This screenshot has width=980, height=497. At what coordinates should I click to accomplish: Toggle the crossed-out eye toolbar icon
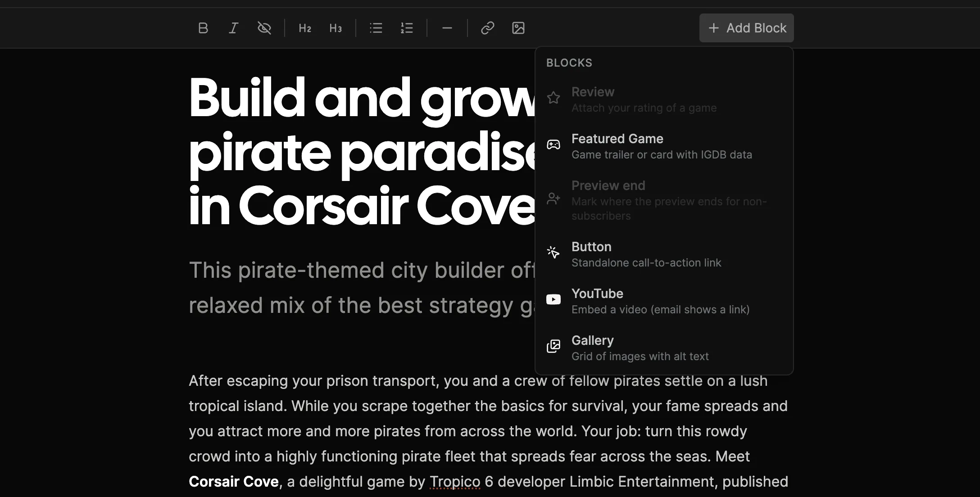point(264,28)
